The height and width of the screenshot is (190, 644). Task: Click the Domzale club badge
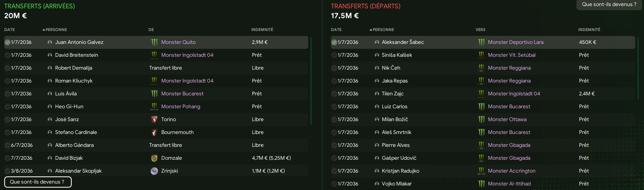(x=154, y=158)
